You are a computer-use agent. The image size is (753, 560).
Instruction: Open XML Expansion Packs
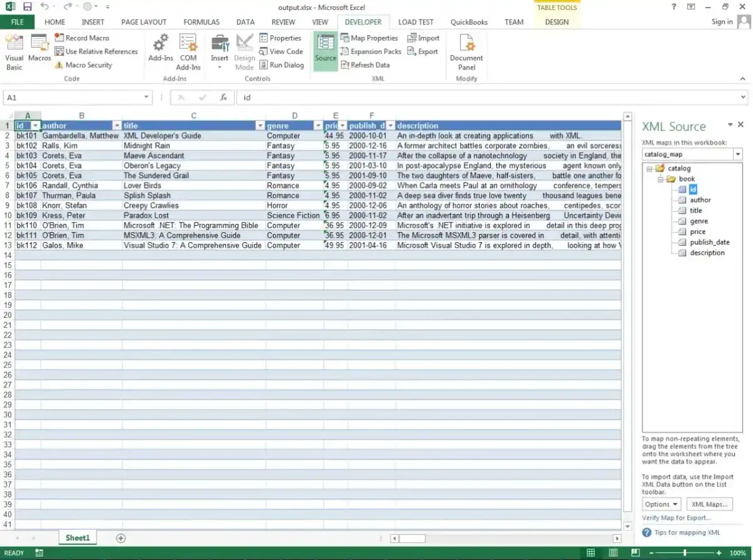pos(371,51)
